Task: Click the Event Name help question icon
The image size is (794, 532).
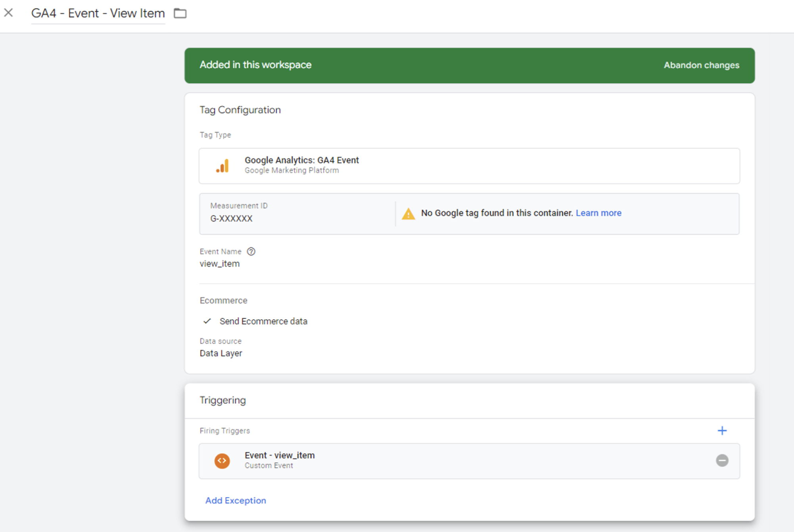Action: coord(251,251)
